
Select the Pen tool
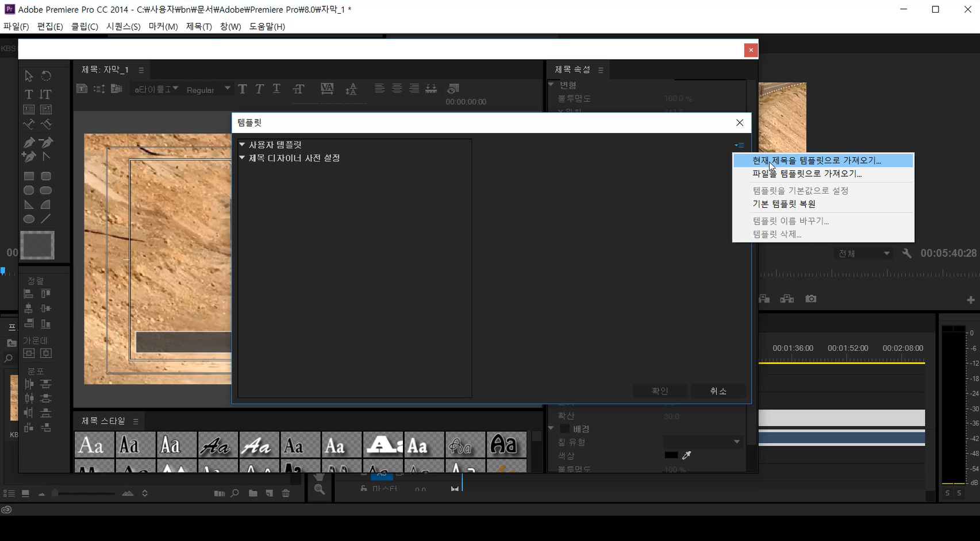click(x=29, y=142)
